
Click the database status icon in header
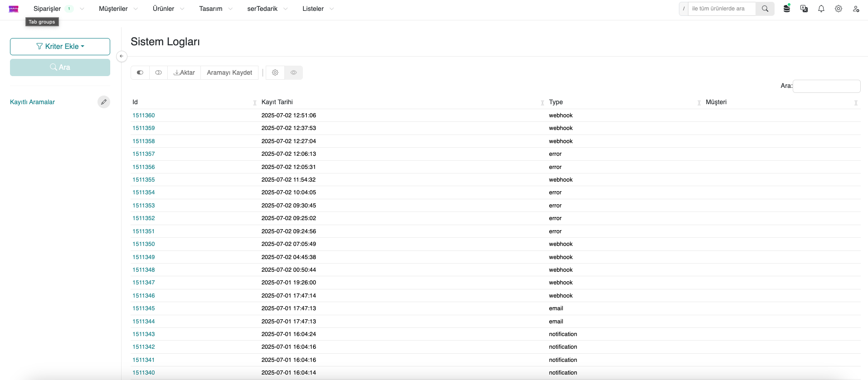(x=787, y=9)
